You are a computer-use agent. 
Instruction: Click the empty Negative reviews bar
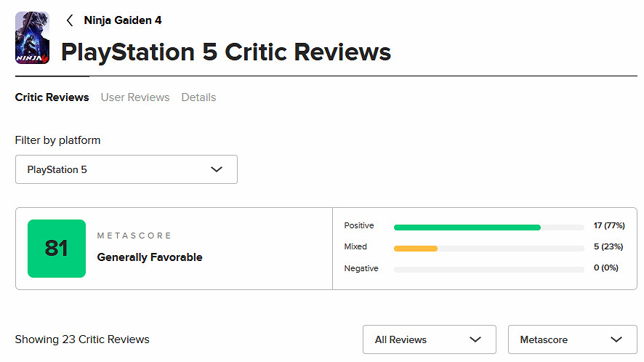(x=488, y=269)
